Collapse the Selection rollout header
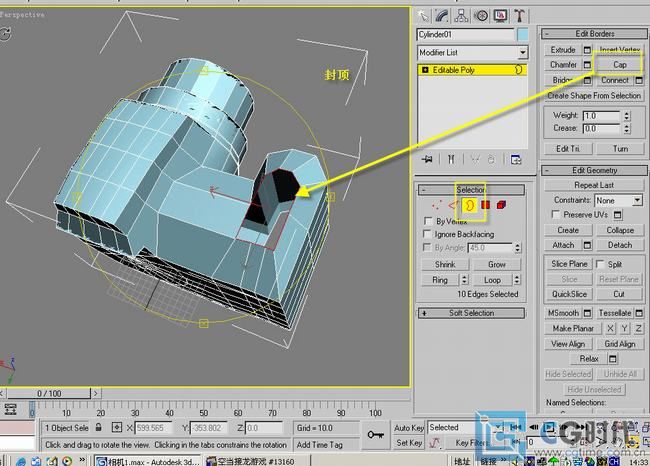The height and width of the screenshot is (466, 650). (x=471, y=190)
